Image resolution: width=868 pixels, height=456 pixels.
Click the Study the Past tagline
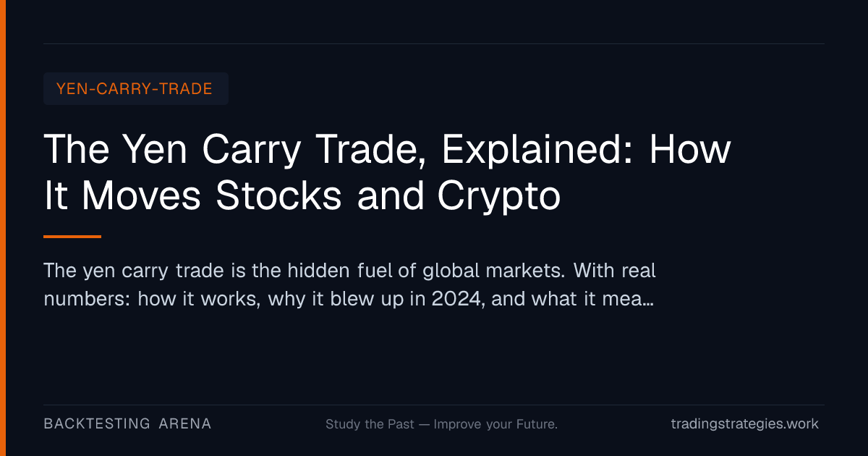441,424
